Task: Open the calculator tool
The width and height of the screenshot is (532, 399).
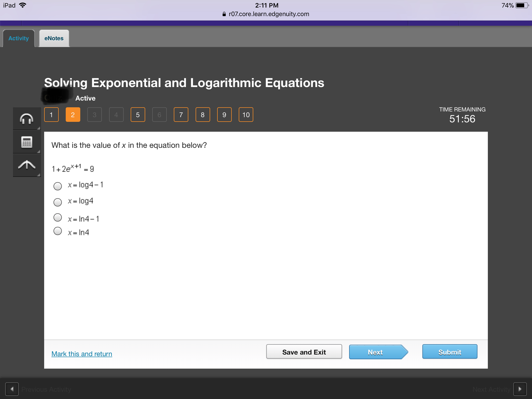Action: pyautogui.click(x=27, y=142)
